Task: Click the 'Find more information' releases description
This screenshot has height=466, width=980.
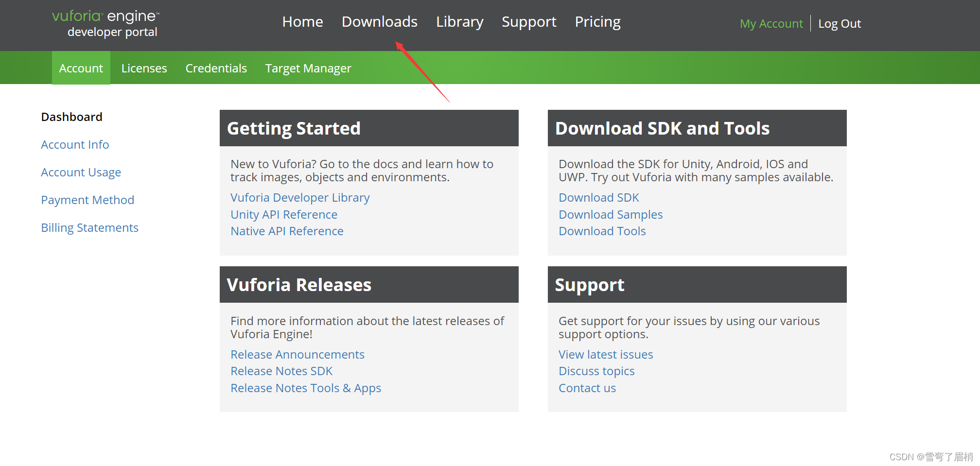Action: click(367, 328)
